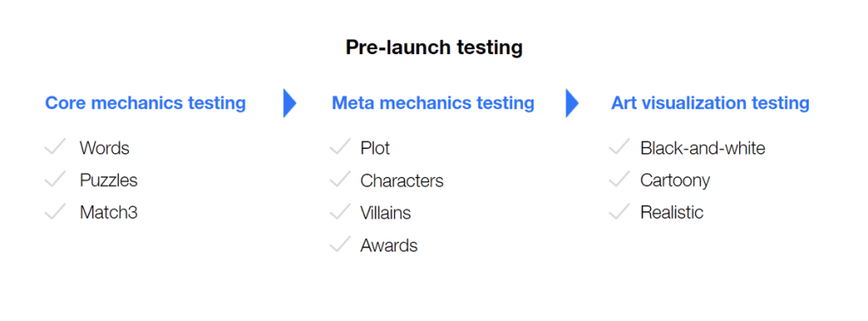Image resolution: width=868 pixels, height=321 pixels.
Task: Click the checkmark next to Puzzles
Action: (x=55, y=180)
